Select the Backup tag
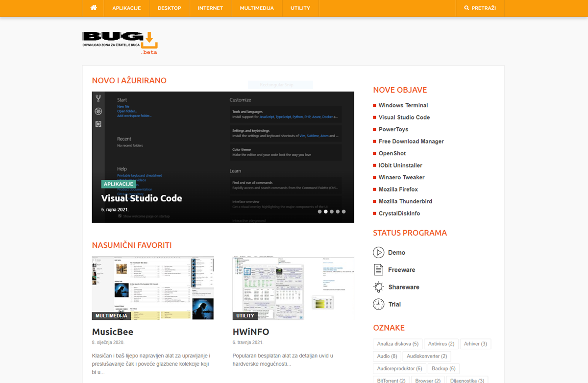This screenshot has width=588, height=383. [x=443, y=368]
